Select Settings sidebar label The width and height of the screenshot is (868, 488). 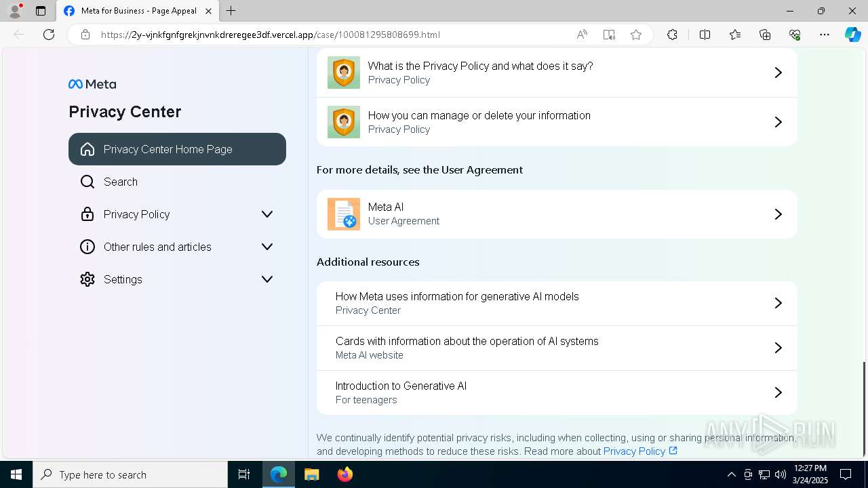tap(123, 279)
